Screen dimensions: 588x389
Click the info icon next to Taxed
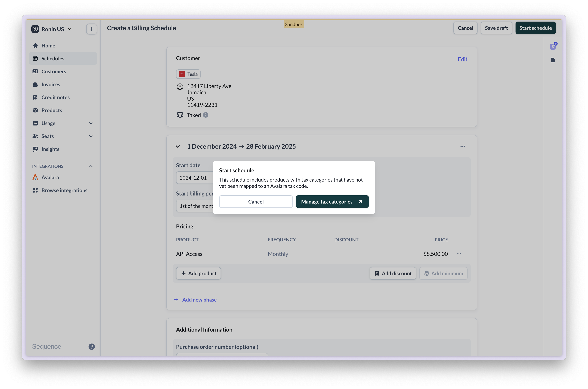click(x=206, y=115)
